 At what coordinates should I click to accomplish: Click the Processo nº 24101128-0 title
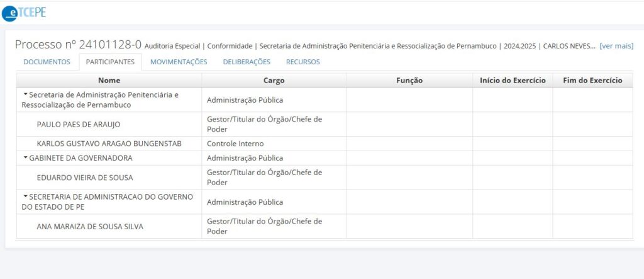coord(78,45)
